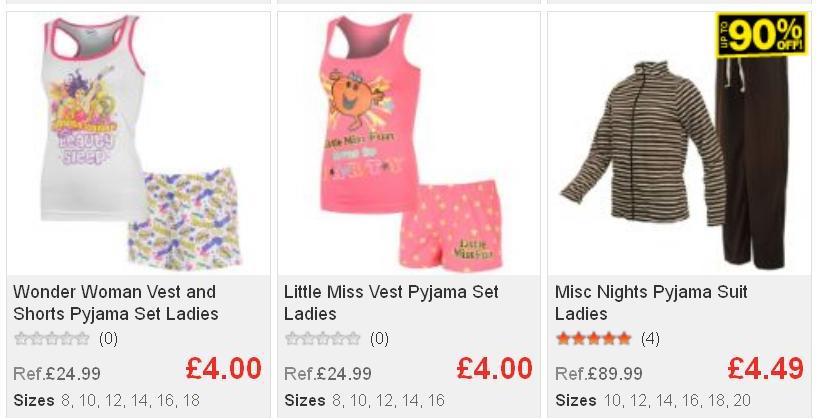Click the (0) reviews count under Little Miss

click(379, 339)
